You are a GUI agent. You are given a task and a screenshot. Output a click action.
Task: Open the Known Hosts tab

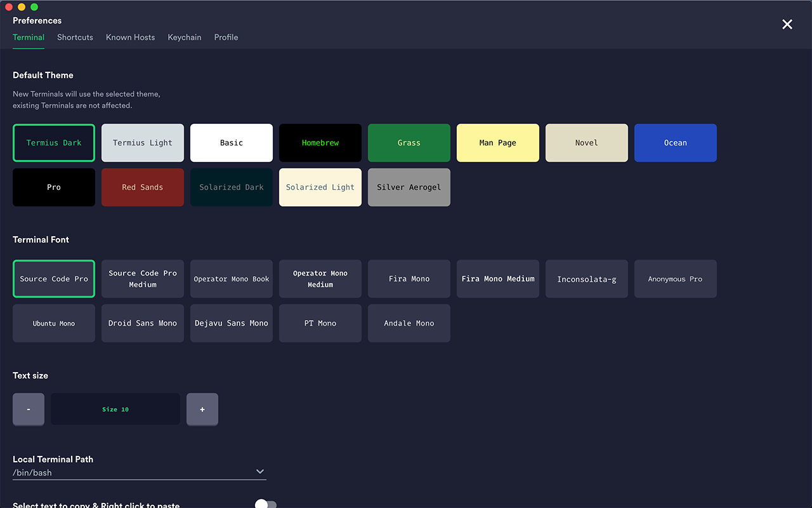[130, 37]
